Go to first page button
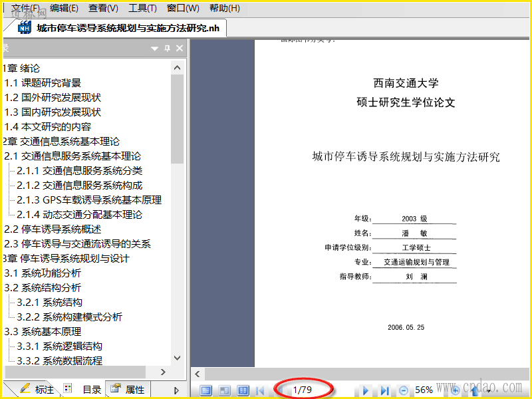Image resolution: width=532 pixels, height=399 pixels. pyautogui.click(x=260, y=390)
